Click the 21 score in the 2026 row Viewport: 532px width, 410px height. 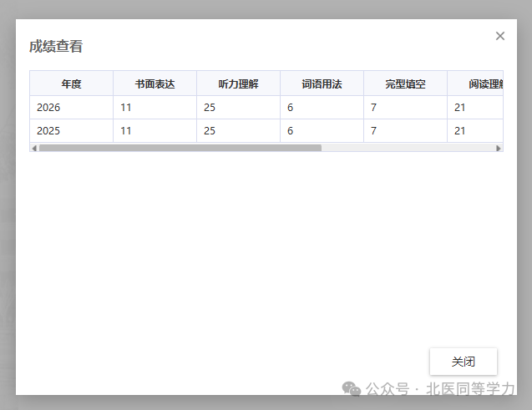pos(475,108)
